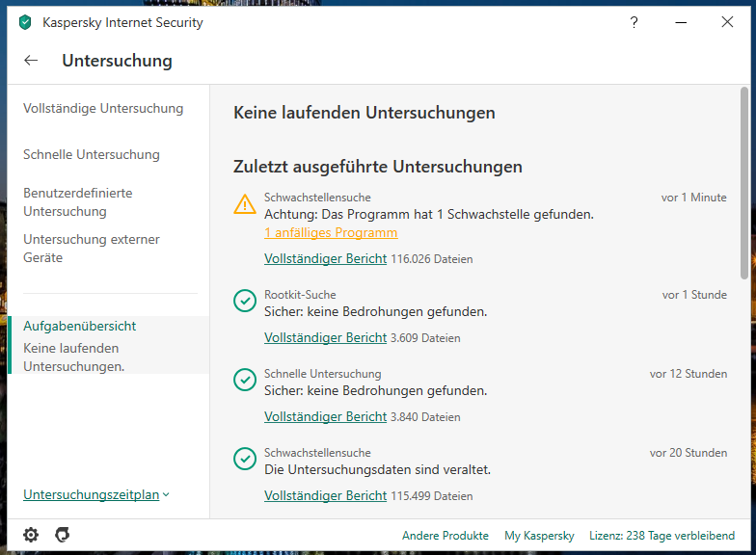Open Vollständiger Bericht with 116.026 Dateien

point(325,259)
